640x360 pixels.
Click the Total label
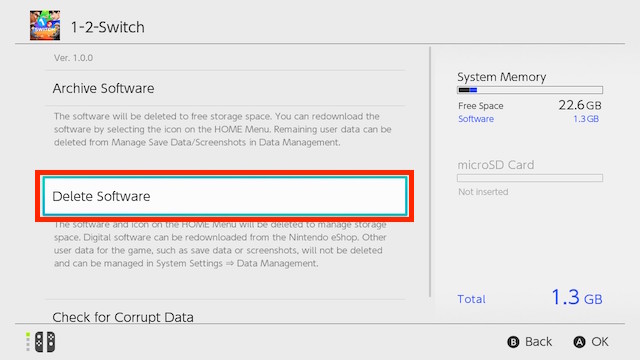click(471, 299)
